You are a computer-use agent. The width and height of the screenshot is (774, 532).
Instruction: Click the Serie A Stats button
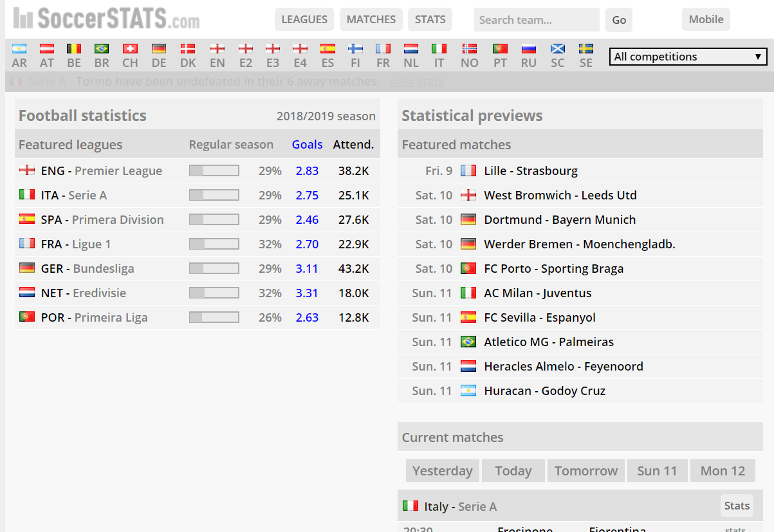click(737, 506)
